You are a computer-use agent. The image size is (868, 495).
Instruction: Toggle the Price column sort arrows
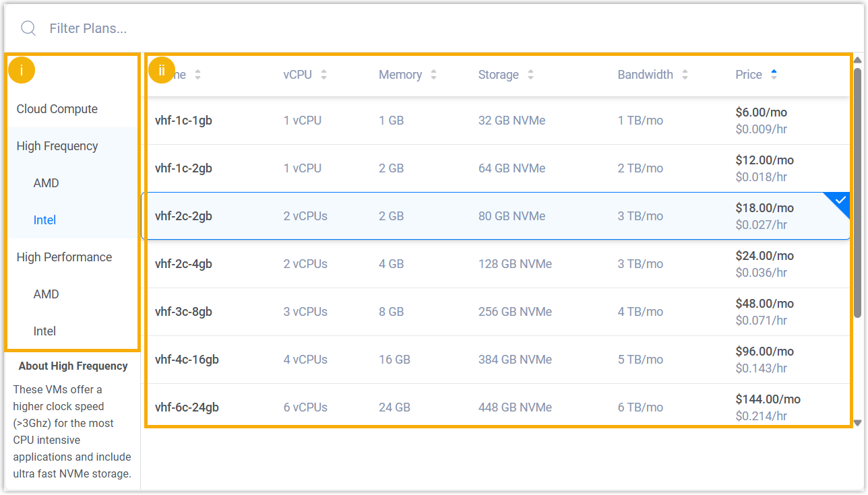[774, 75]
